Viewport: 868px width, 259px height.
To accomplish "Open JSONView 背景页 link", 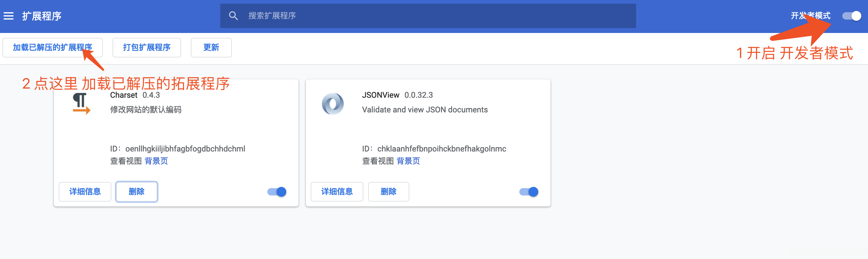I will 408,161.
